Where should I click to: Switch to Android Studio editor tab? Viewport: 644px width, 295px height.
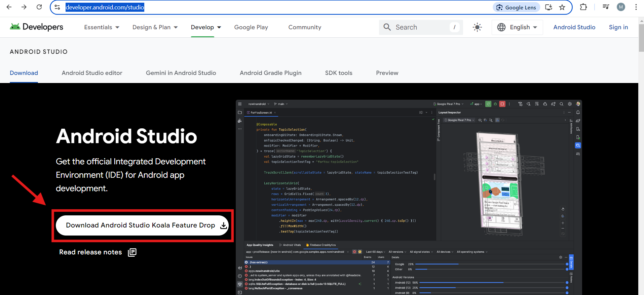[92, 73]
